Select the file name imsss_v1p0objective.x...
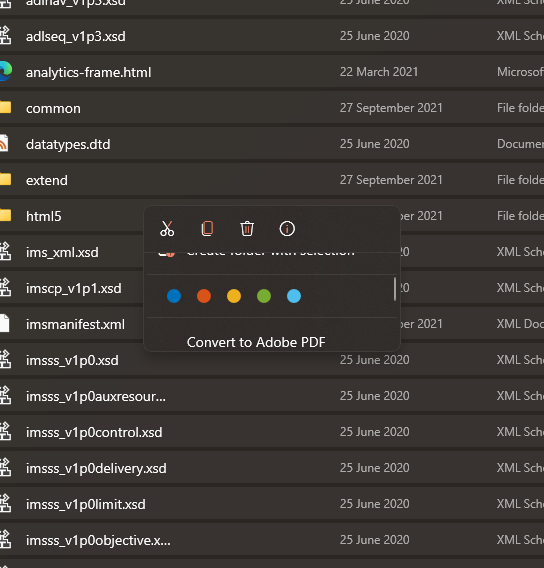This screenshot has height=568, width=544. [x=98, y=540]
